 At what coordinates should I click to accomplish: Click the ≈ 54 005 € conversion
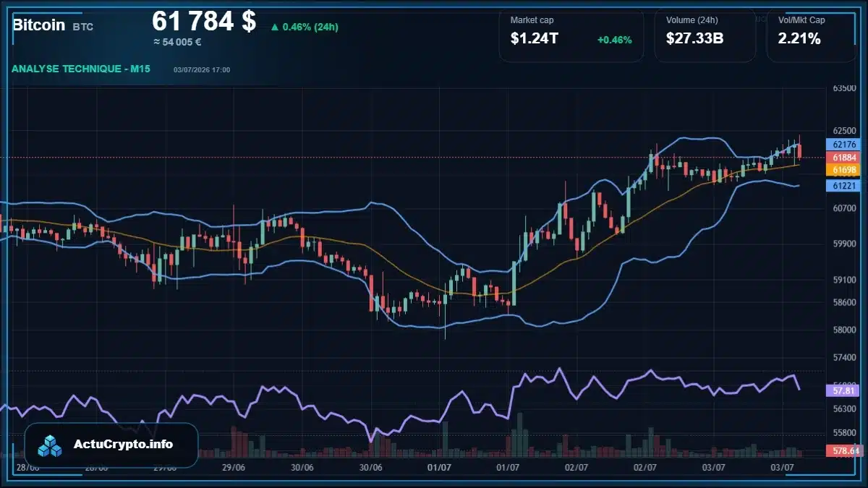coord(177,42)
